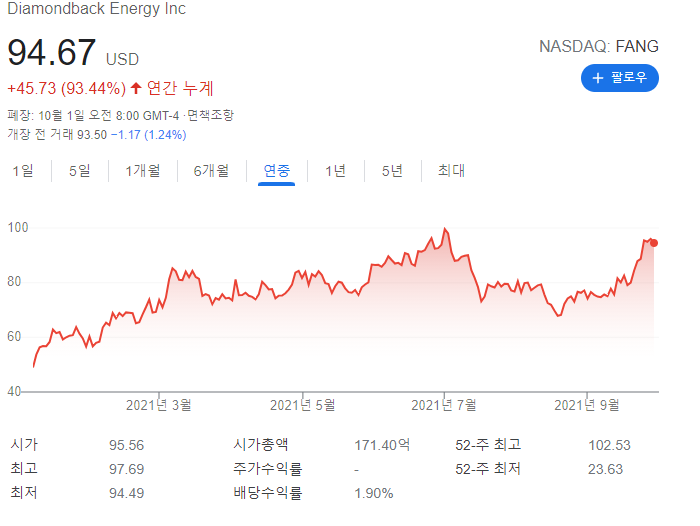Click the 팔로우 follow button
This screenshot has width=700, height=526.
[619, 77]
